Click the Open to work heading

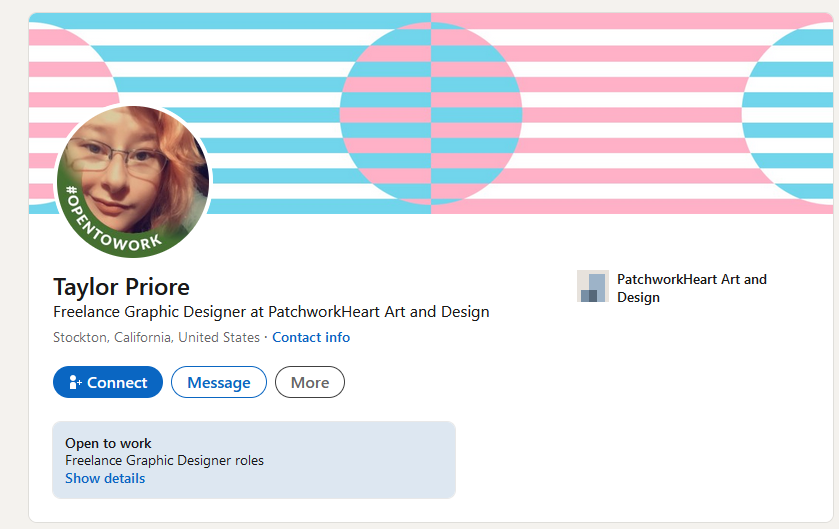pyautogui.click(x=108, y=443)
